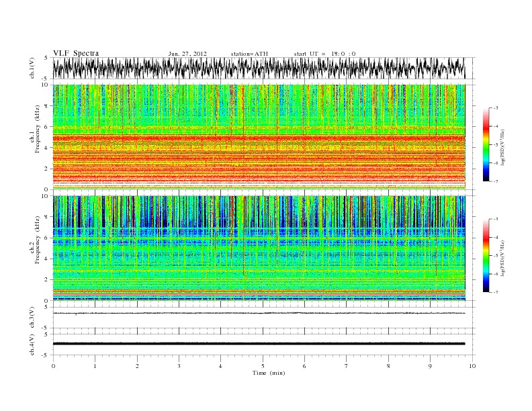Click the "8" tick on ch.2 frequency axis
532x411 pixels.
tap(46, 217)
